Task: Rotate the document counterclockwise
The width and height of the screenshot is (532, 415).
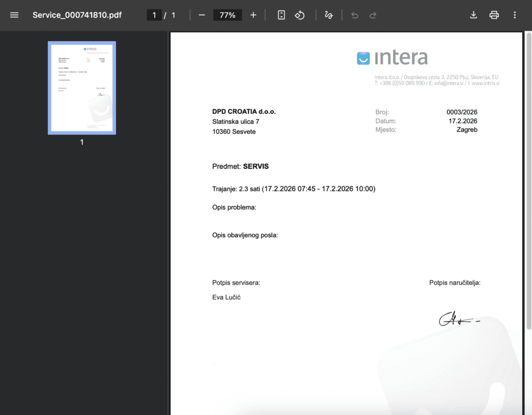Action: [300, 15]
